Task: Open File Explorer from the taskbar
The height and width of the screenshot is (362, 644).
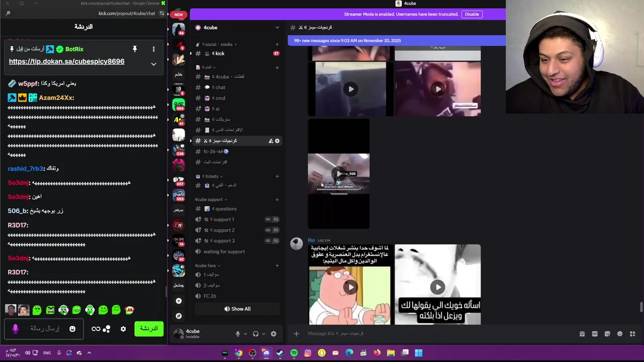Action: [x=391, y=353]
